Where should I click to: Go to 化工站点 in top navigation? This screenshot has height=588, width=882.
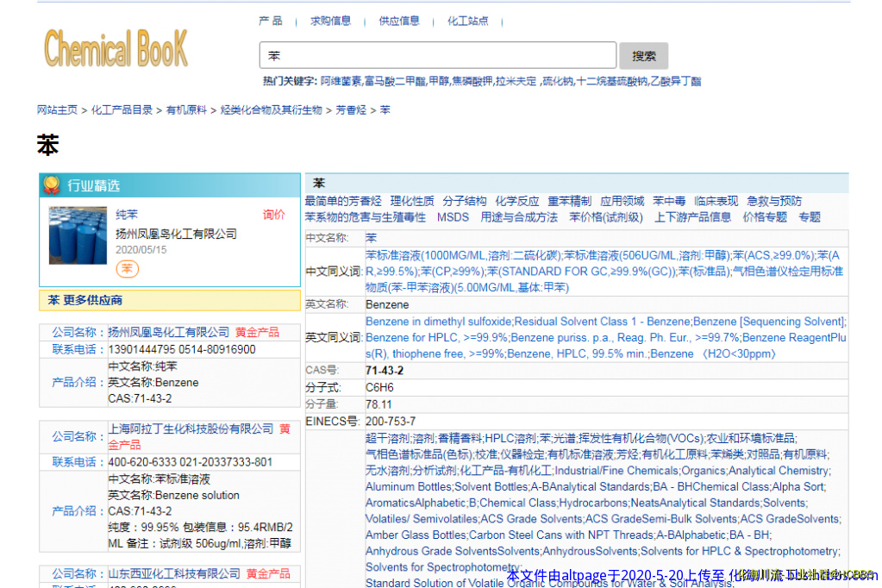click(x=467, y=21)
